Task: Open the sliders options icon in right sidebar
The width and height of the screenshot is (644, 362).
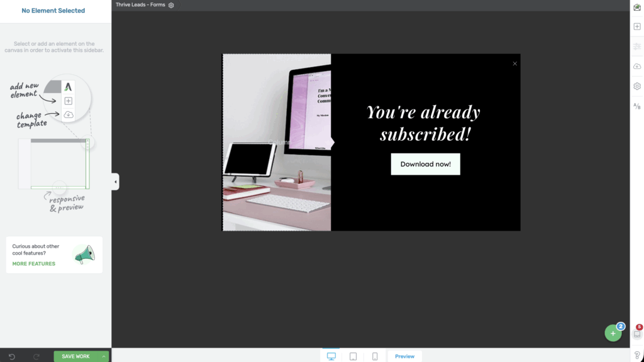Action: click(637, 47)
